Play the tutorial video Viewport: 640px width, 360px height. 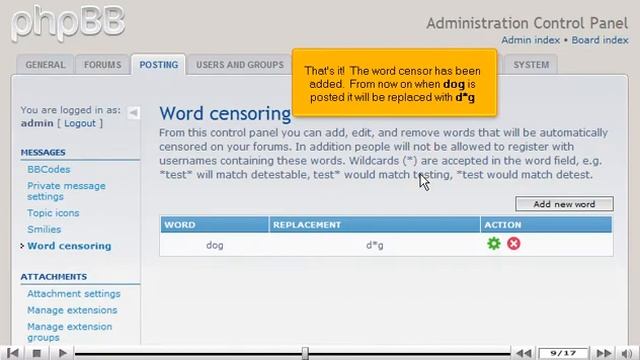click(x=62, y=353)
